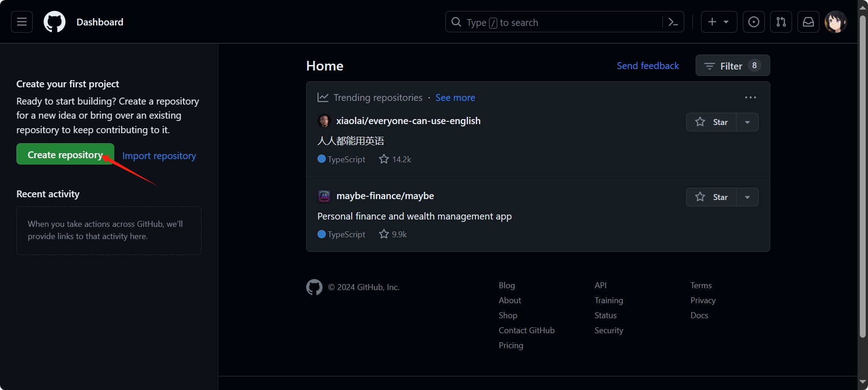Image resolution: width=868 pixels, height=390 pixels.
Task: Click the '人人都能用英语' description
Action: [351, 141]
